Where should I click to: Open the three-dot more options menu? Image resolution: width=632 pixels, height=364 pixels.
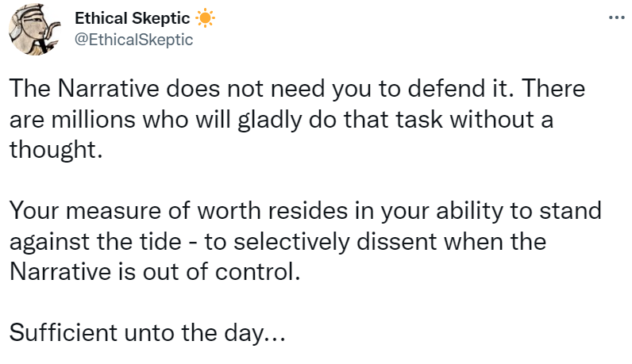click(615, 17)
